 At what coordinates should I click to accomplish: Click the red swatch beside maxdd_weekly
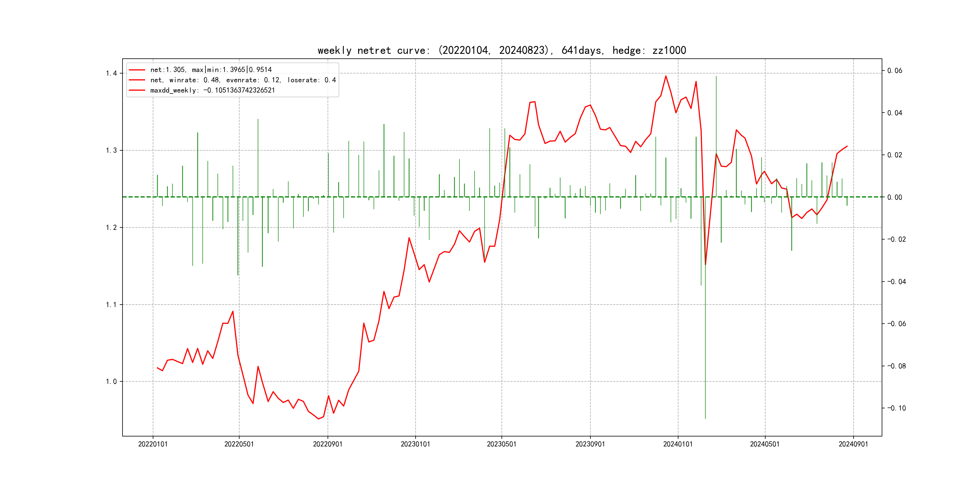click(137, 90)
